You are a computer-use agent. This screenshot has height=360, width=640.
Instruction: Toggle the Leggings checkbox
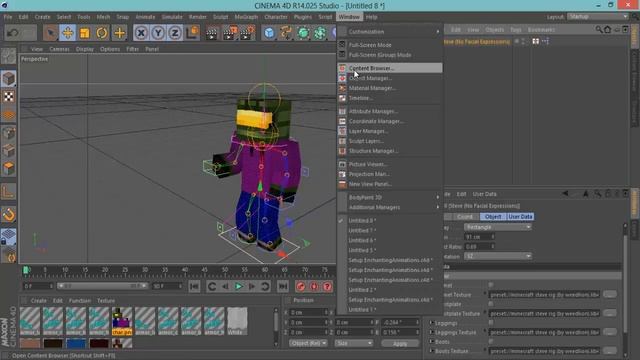(x=491, y=322)
